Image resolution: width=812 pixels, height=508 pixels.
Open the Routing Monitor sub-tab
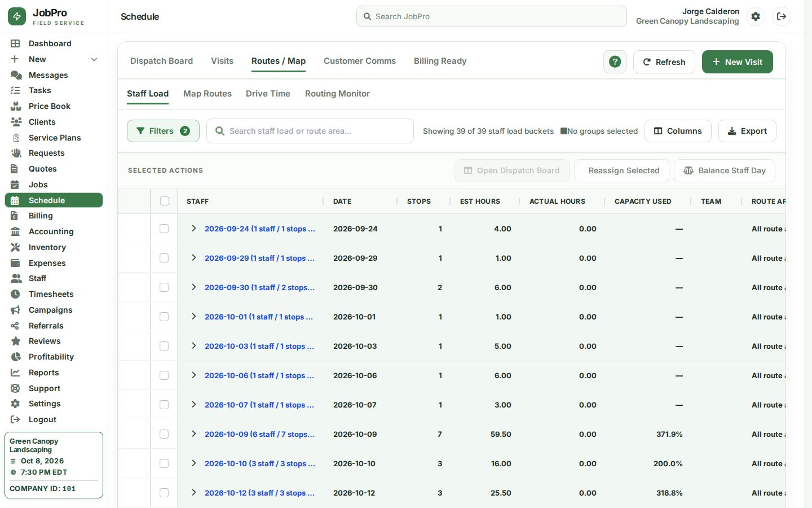(337, 94)
